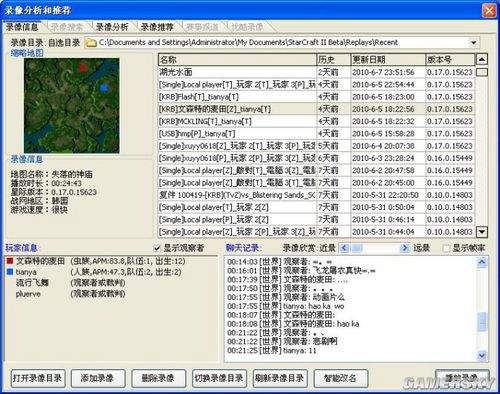Toggle the 显示观察者 checkbox
The height and width of the screenshot is (394, 500).
[157, 248]
